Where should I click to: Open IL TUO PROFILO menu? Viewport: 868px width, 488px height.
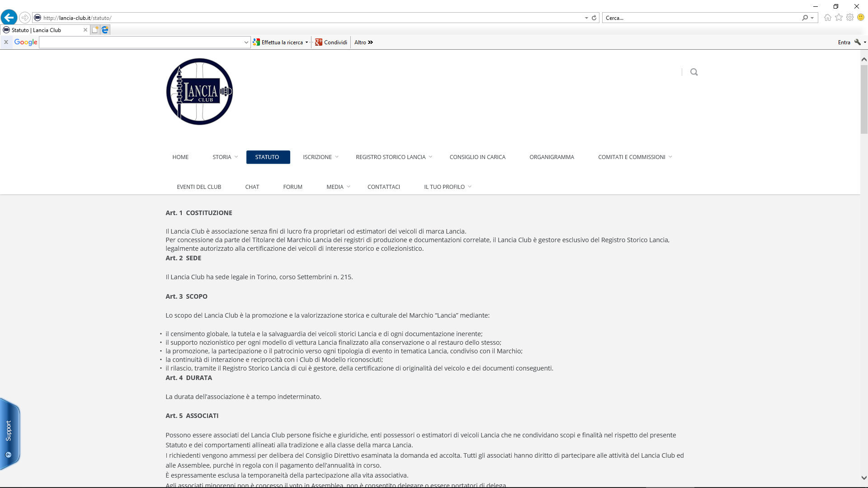pyautogui.click(x=444, y=187)
